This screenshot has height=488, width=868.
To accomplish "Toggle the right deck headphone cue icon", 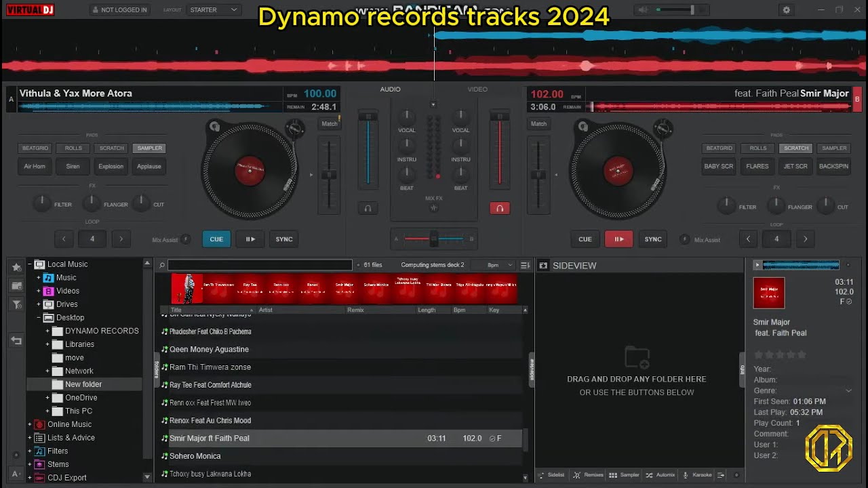I will tap(500, 209).
